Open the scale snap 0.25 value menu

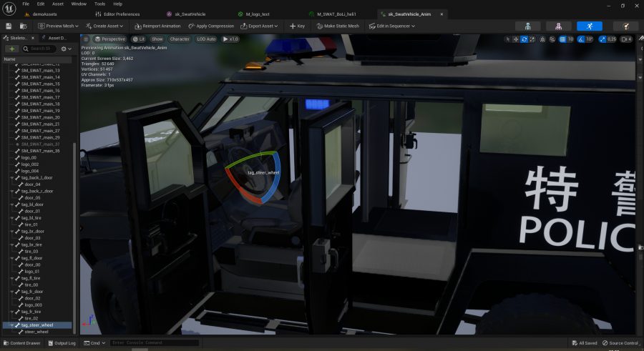click(x=612, y=39)
